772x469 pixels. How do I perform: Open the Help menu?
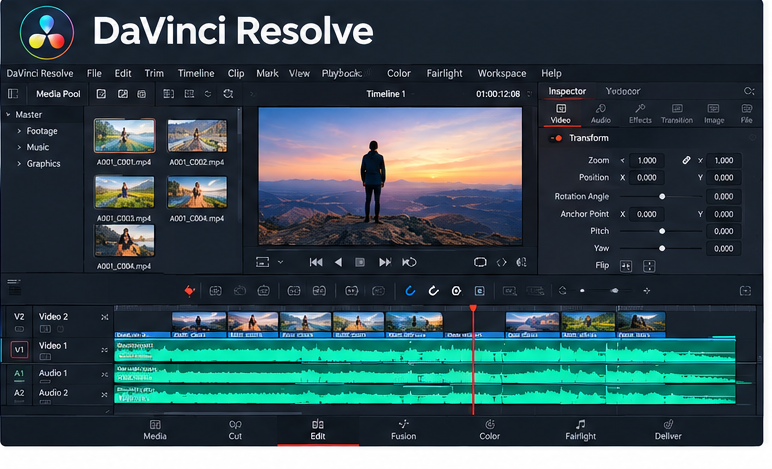click(551, 73)
